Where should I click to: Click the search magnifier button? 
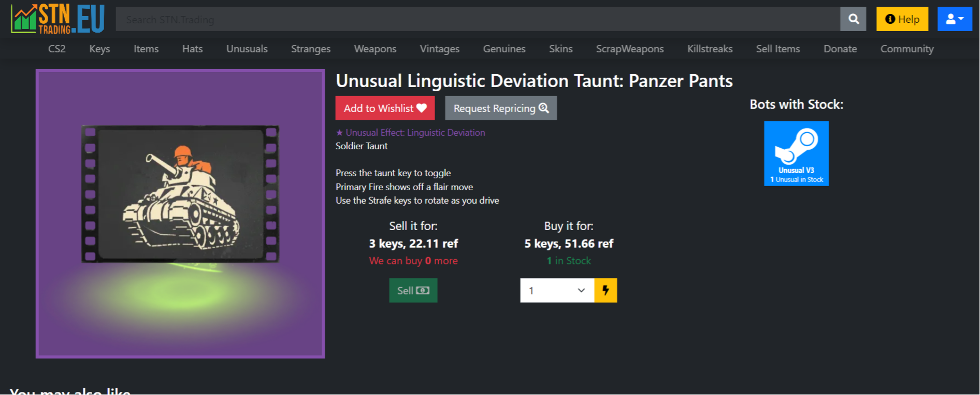tap(853, 19)
